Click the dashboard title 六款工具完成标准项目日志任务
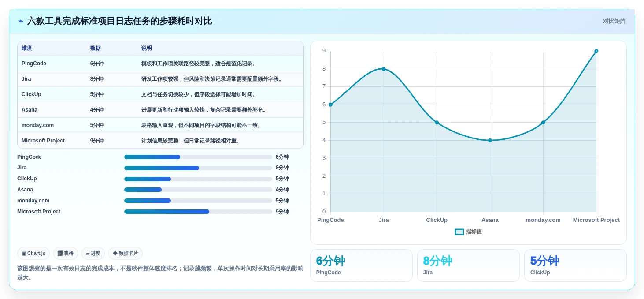This screenshot has width=644, height=299. click(119, 21)
